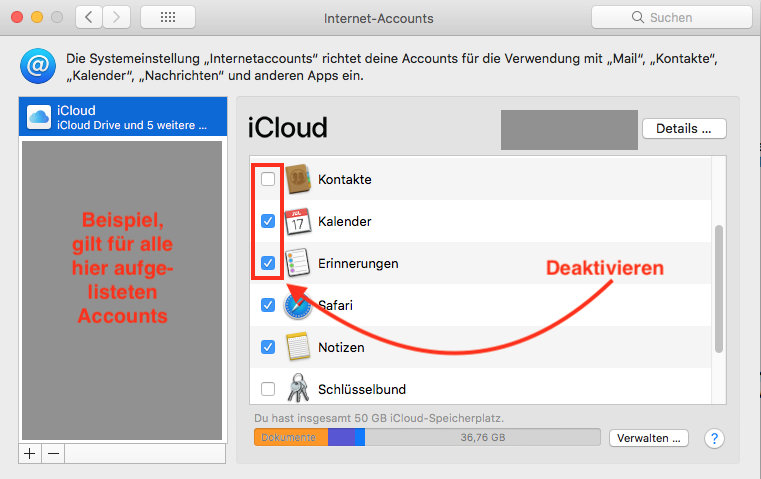
Task: Close the Internet-Accounts window
Action: click(17, 17)
